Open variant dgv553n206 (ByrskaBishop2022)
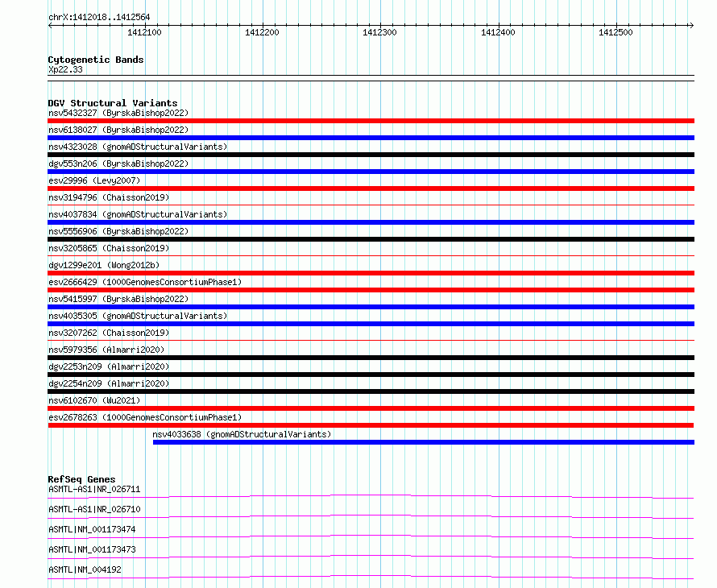Image resolution: width=717 pixels, height=588 pixels. click(x=118, y=164)
